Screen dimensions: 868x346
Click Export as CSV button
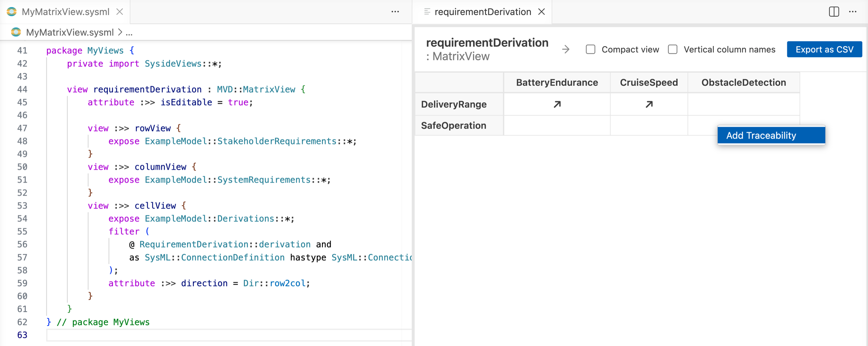click(824, 49)
